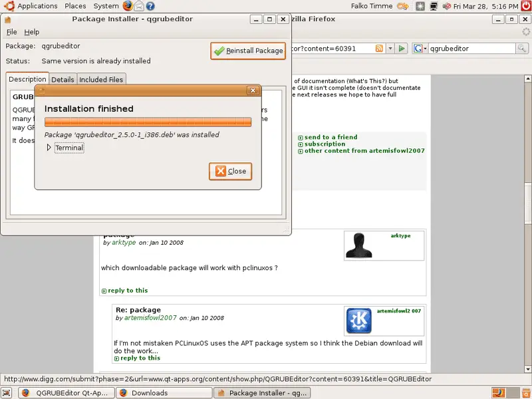Switch to the QGRUBEditor Qt-Ap... taskbar window

66,393
